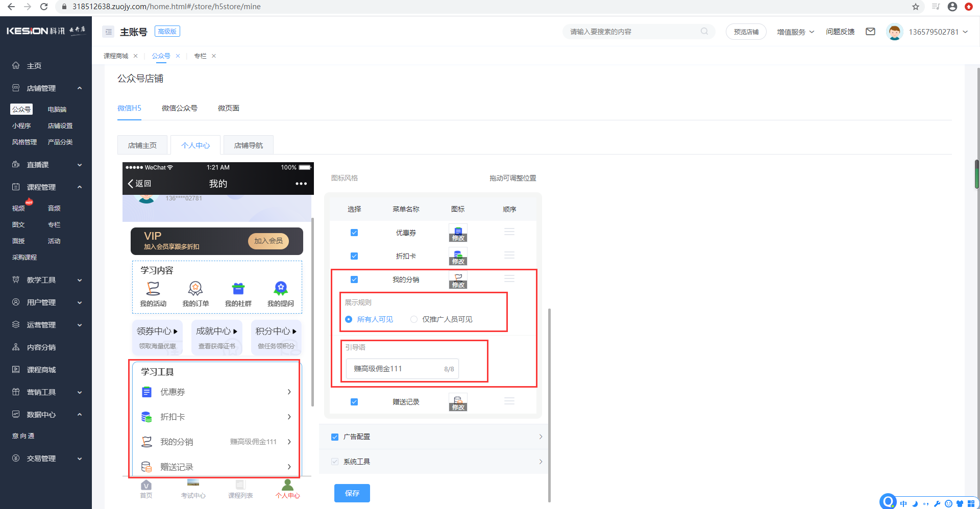Switch to the 店铺导航 tab
980x509 pixels.
click(248, 145)
